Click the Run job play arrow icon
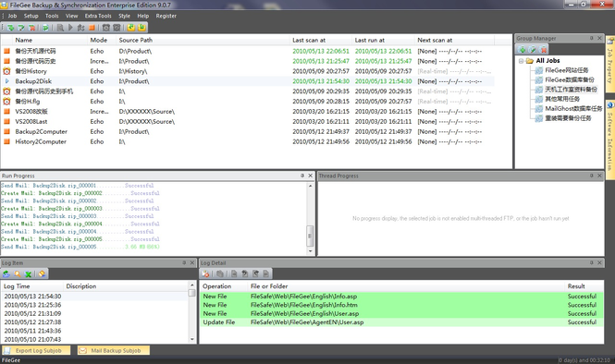Viewport: 615px width, 364px height. click(x=70, y=28)
